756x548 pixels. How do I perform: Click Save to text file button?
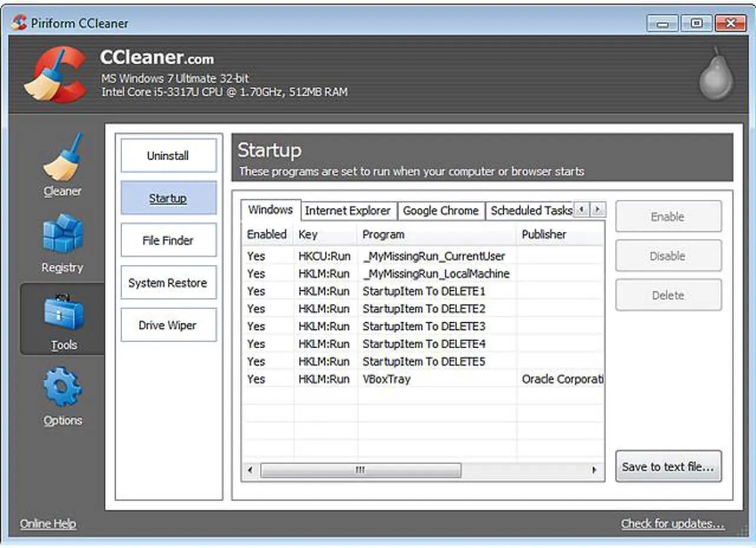tap(668, 466)
